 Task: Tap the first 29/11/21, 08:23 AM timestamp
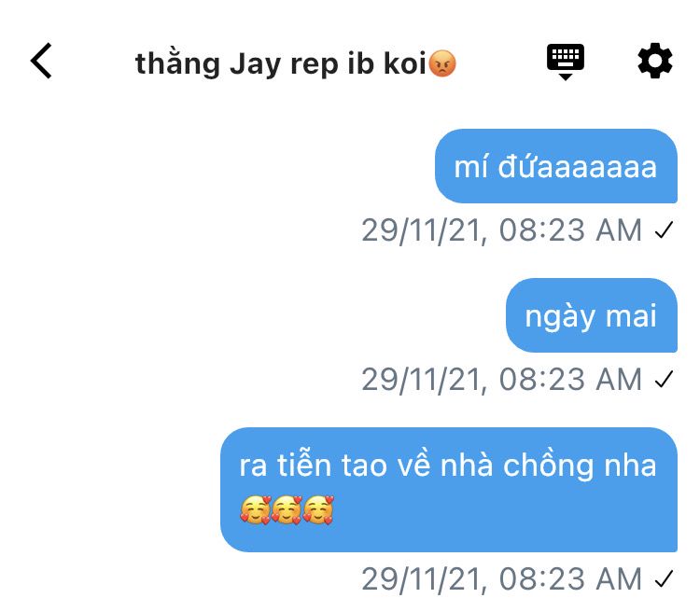[502, 230]
